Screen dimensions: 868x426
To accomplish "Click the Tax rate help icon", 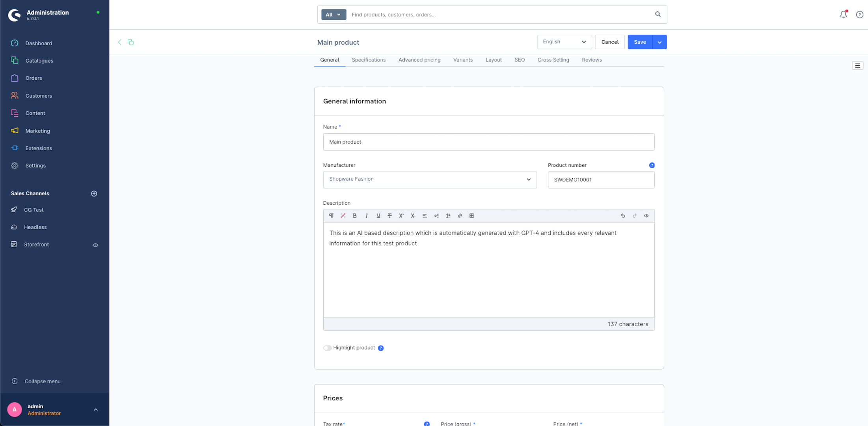I will [427, 424].
